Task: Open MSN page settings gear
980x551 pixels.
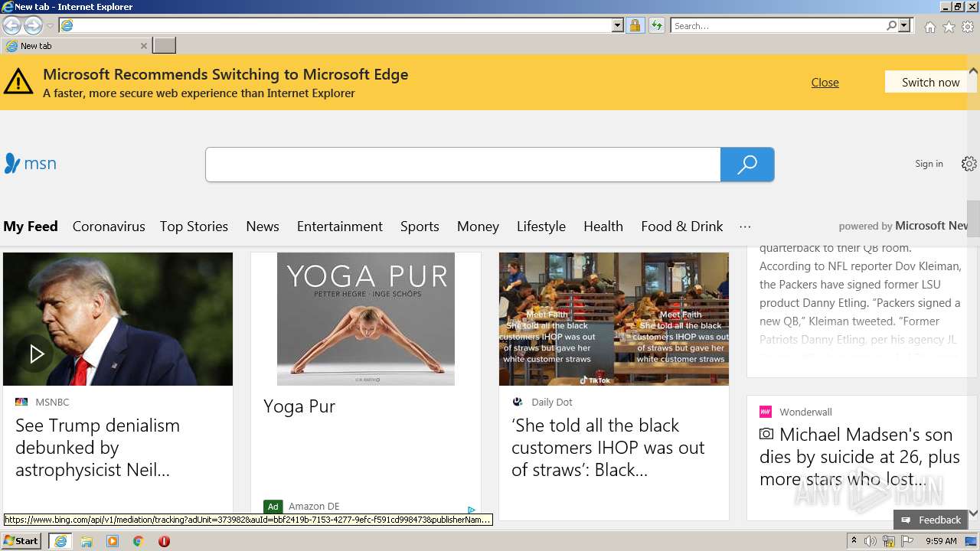Action: (x=969, y=164)
